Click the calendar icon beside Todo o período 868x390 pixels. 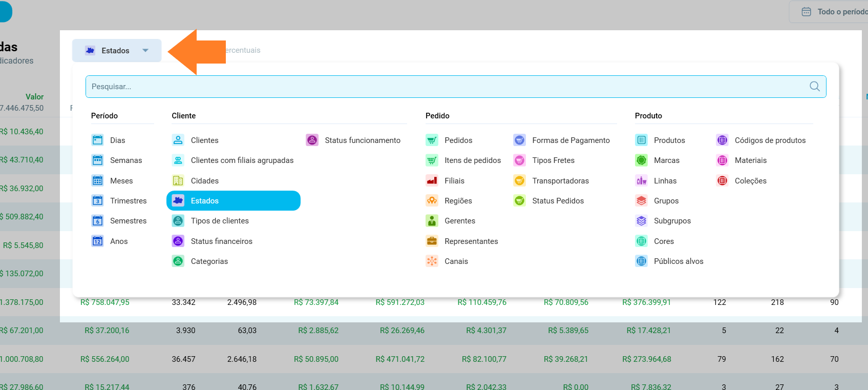(x=806, y=11)
